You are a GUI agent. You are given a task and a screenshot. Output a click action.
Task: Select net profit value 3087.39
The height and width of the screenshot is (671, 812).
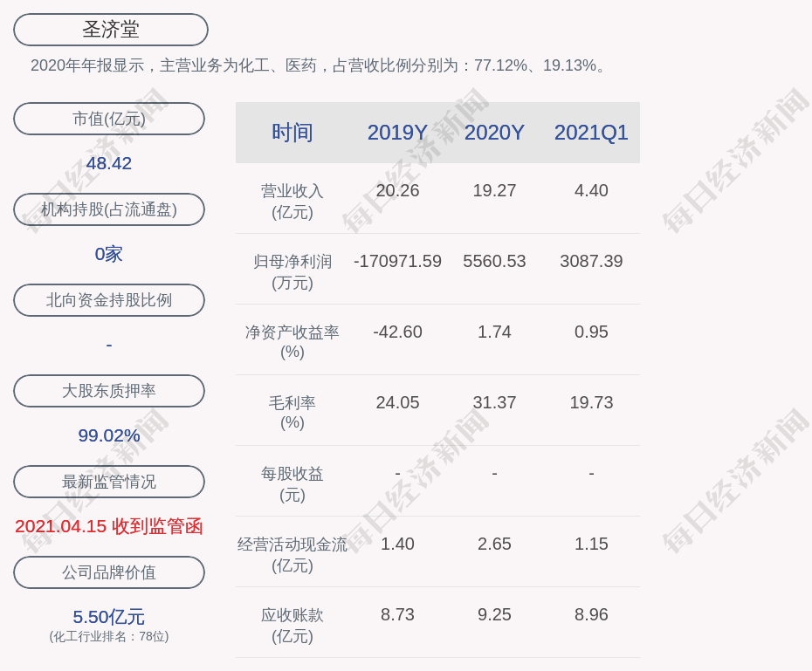click(591, 261)
